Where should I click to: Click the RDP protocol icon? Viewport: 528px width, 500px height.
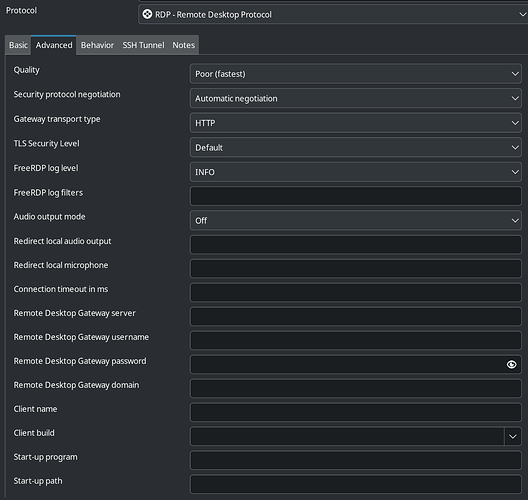coord(147,14)
